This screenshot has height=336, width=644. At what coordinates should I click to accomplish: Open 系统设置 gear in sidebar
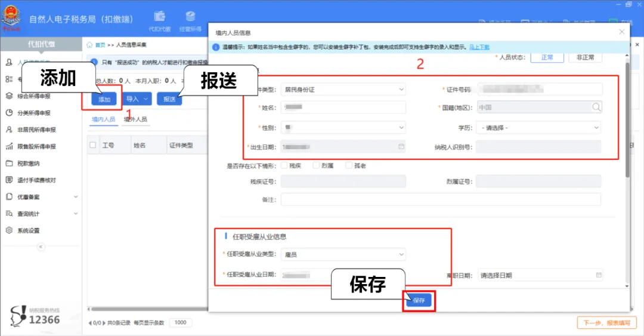point(10,230)
